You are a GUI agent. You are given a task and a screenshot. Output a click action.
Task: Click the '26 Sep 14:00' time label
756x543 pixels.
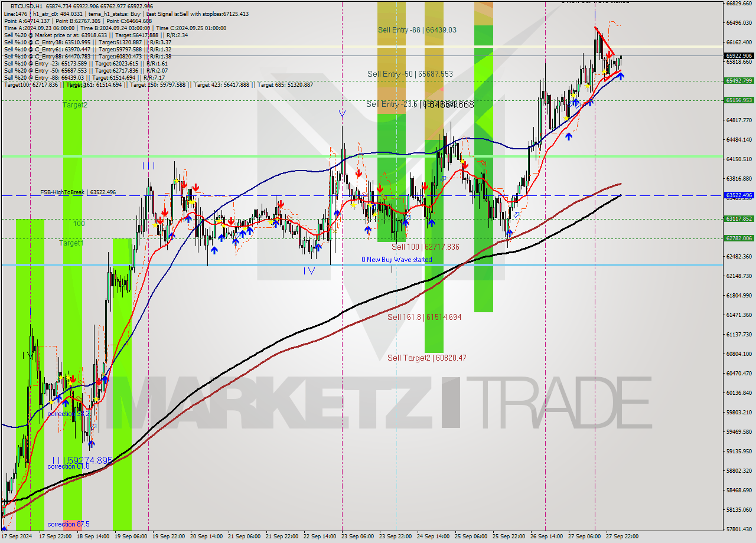pos(546,537)
